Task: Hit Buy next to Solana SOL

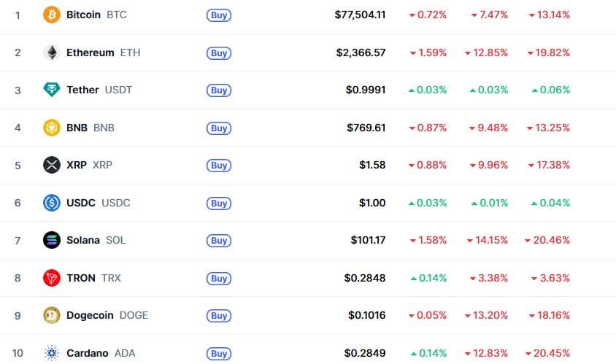Action: tap(219, 240)
